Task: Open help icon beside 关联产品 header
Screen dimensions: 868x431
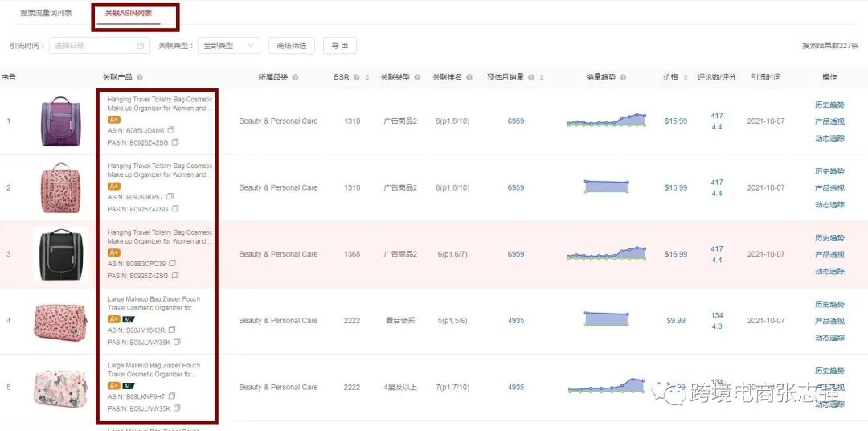Action: pyautogui.click(x=140, y=77)
